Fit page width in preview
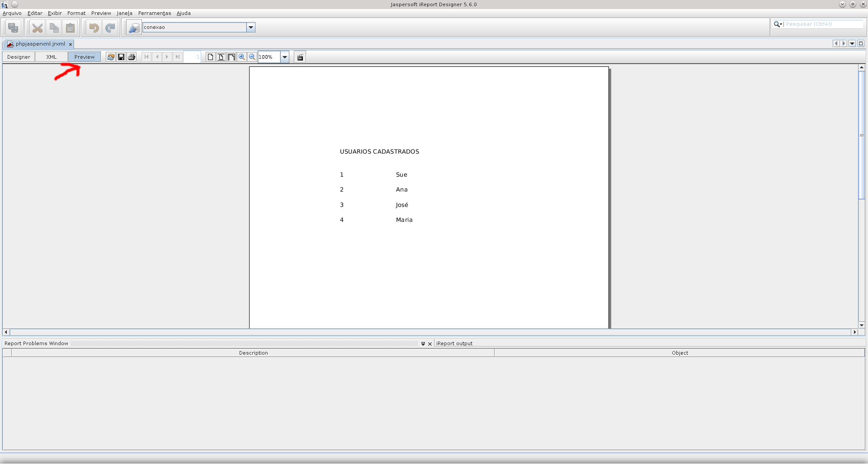Screen dimensions: 868x464 click(x=231, y=57)
